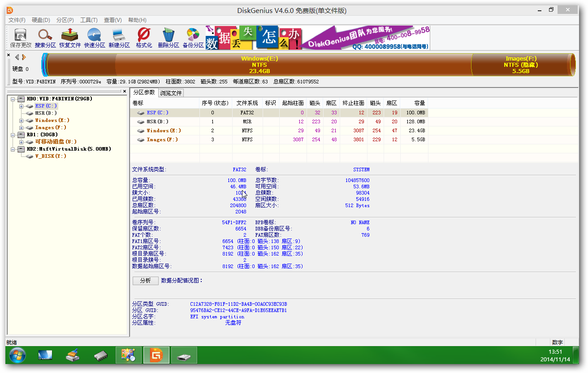Open the desktop wallpaper taskbar icon
This screenshot has height=373, width=588.
(x=45, y=356)
